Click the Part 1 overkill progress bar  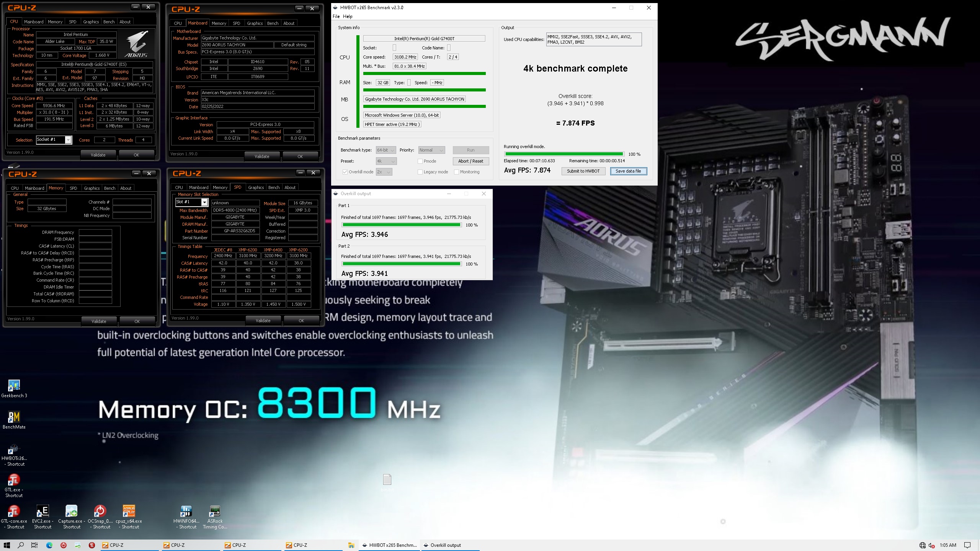tap(402, 225)
